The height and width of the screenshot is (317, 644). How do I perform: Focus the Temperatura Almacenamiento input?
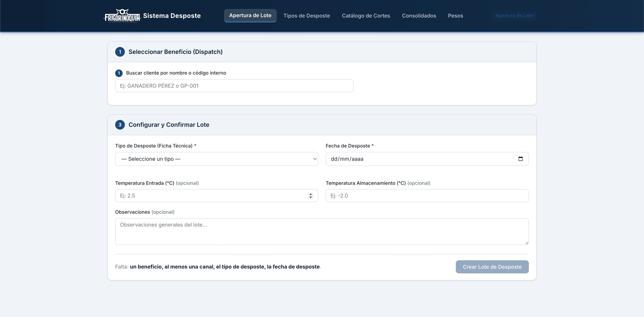pos(427,196)
